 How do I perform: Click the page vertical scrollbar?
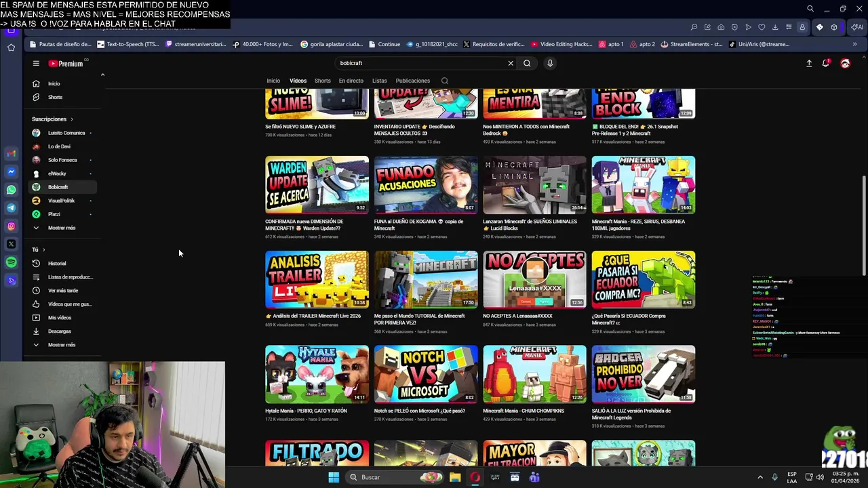[x=863, y=225]
